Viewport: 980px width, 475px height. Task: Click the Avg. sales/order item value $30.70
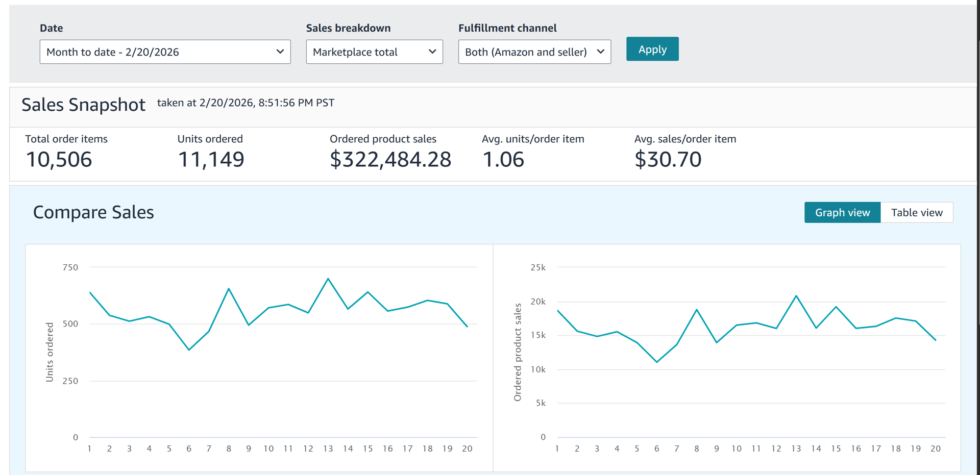668,160
